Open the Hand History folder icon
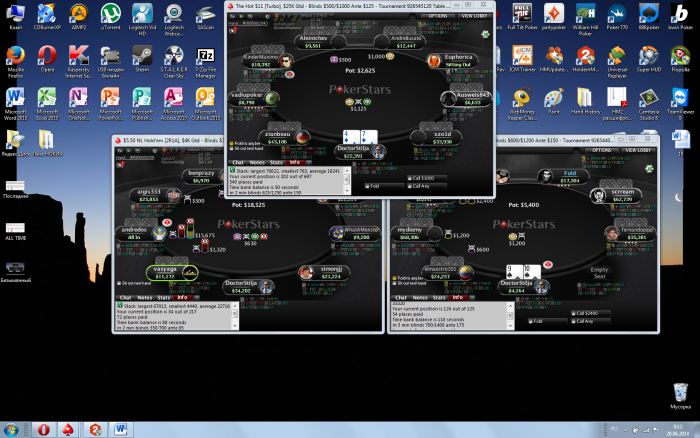 (585, 99)
